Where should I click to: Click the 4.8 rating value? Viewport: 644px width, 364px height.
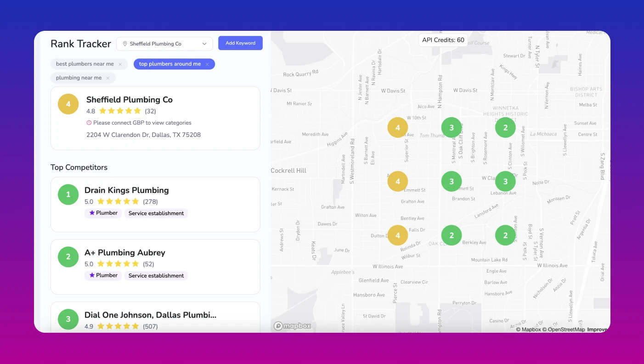click(91, 111)
